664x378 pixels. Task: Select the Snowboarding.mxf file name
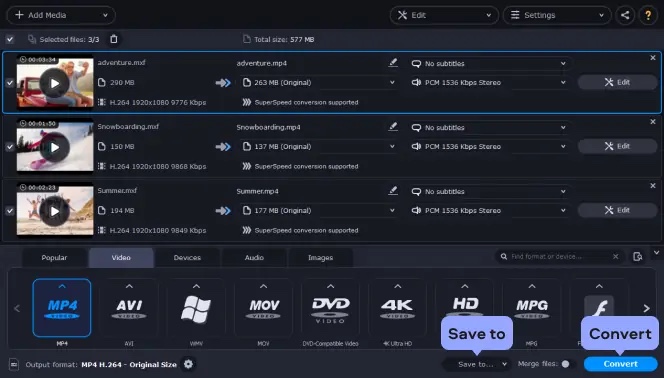128,126
